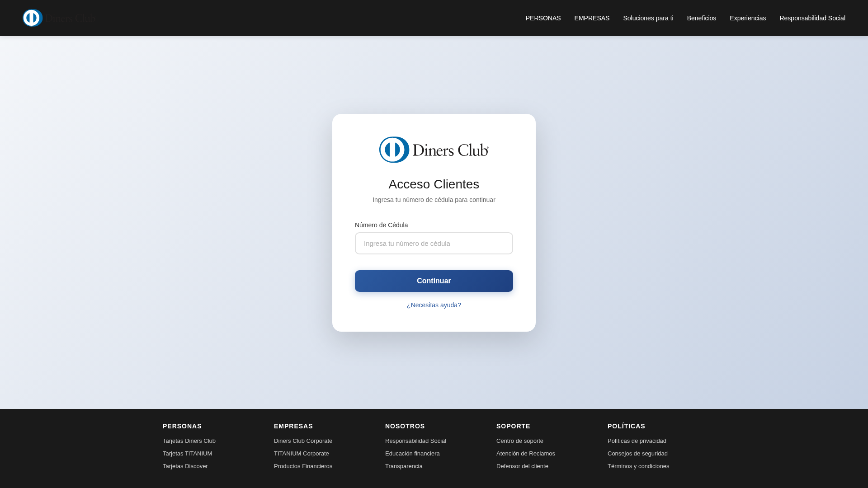The image size is (868, 488).
Task: Click the Diners Club header logo
Action: (x=59, y=18)
